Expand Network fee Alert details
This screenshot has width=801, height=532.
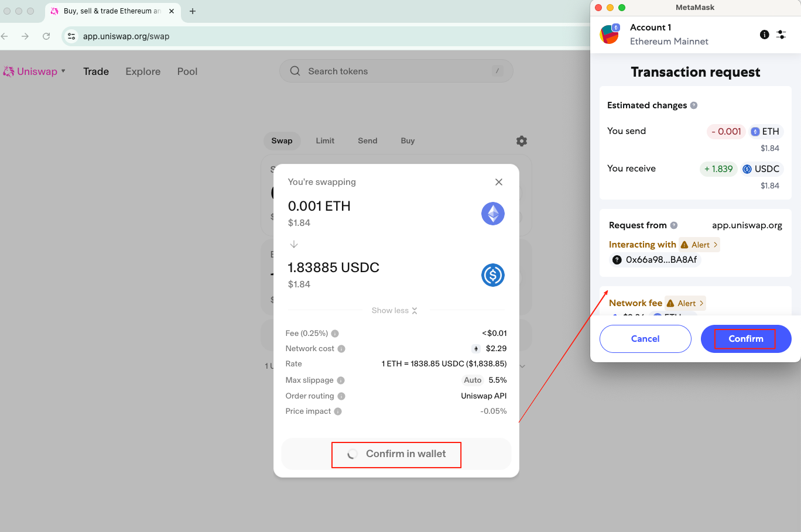click(686, 303)
